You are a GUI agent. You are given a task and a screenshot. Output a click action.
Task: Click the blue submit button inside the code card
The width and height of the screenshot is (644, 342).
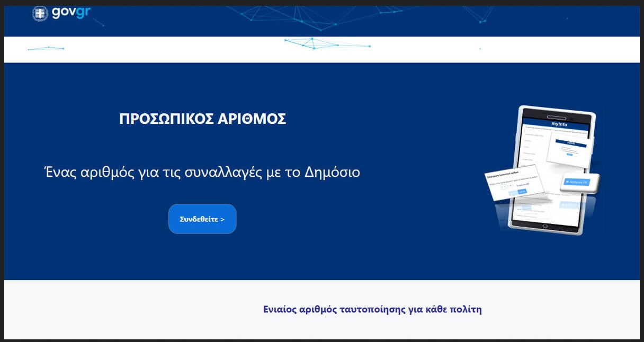(522, 192)
